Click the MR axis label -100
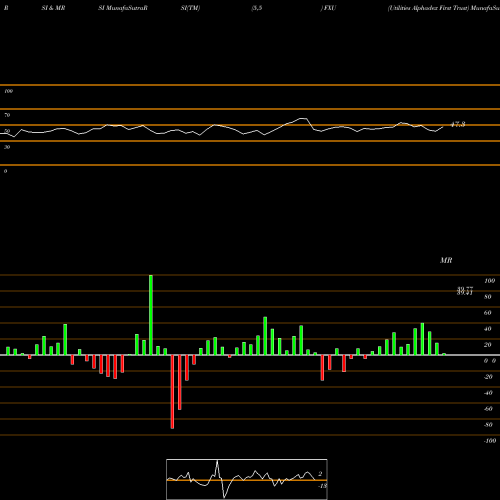This screenshot has width=500, height=500. 490,441
